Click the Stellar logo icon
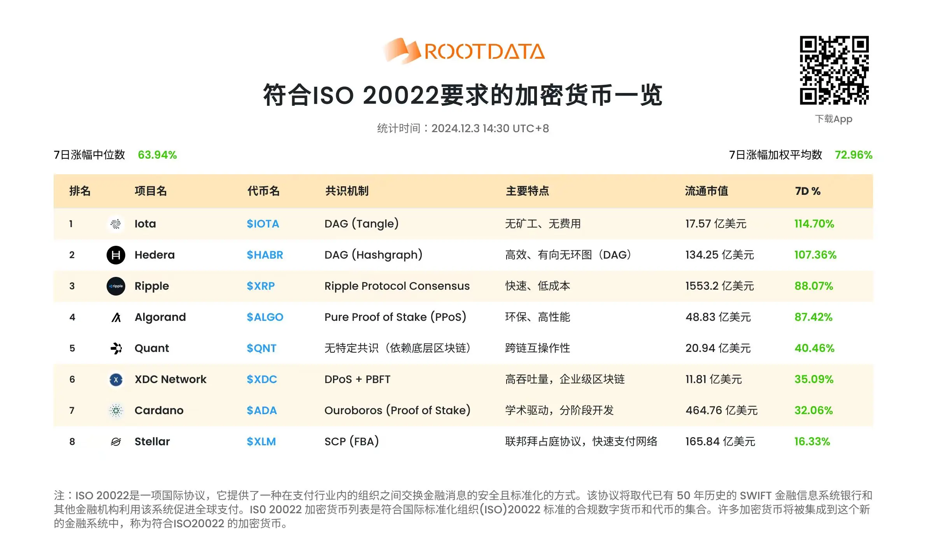 pos(115,441)
